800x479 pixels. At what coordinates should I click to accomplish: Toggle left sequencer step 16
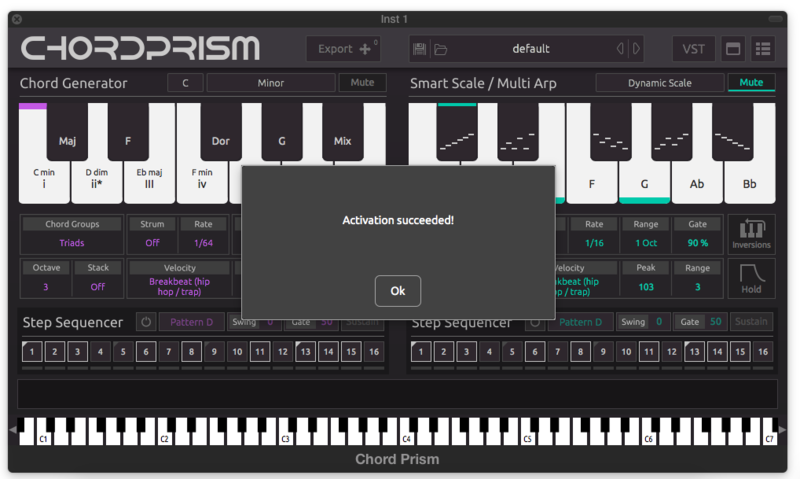(x=374, y=351)
